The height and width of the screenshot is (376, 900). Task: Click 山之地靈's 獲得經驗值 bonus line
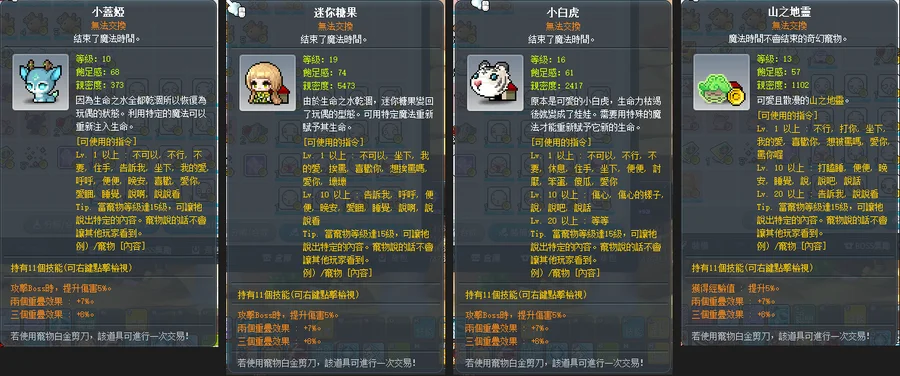(736, 288)
